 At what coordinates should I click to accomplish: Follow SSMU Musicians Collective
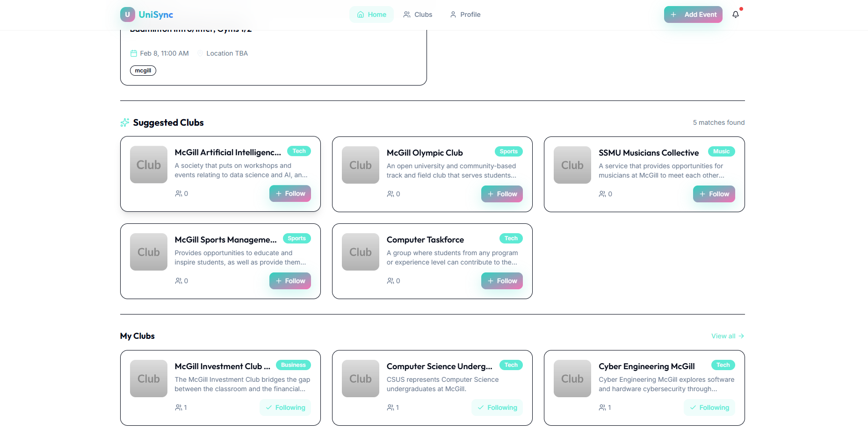click(x=714, y=194)
